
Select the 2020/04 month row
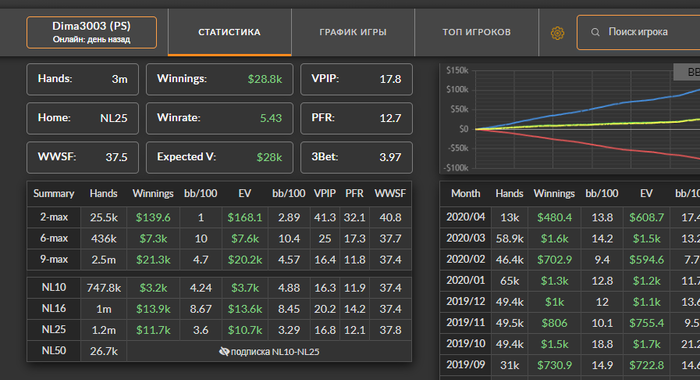(466, 217)
